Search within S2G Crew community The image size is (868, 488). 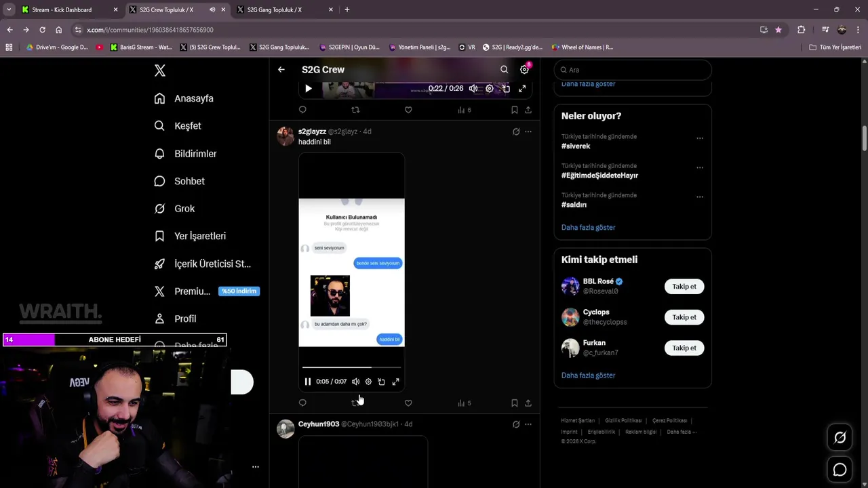tap(504, 70)
